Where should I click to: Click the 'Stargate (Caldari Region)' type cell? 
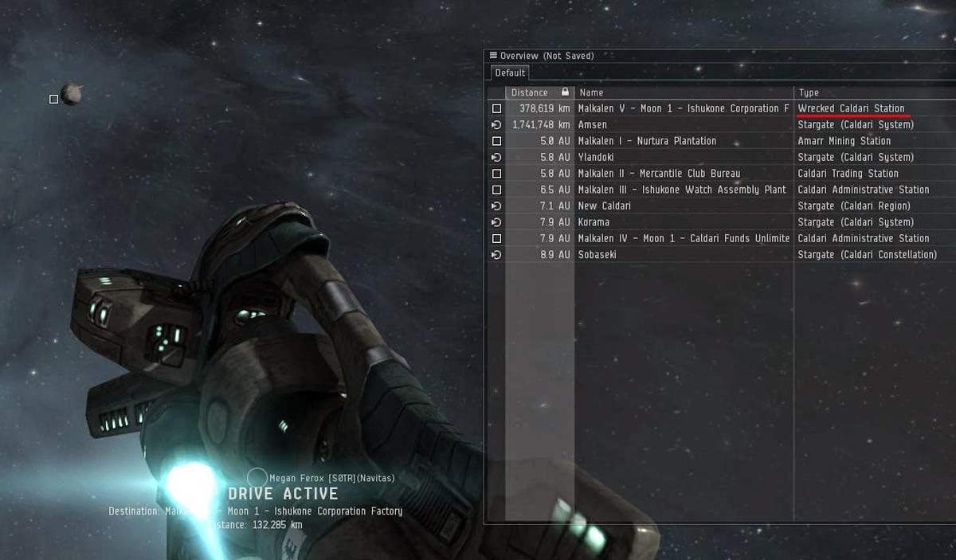[x=854, y=206]
